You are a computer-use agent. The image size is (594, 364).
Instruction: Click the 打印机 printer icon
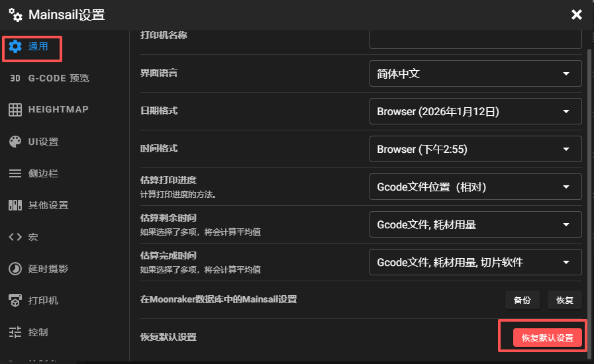click(15, 300)
